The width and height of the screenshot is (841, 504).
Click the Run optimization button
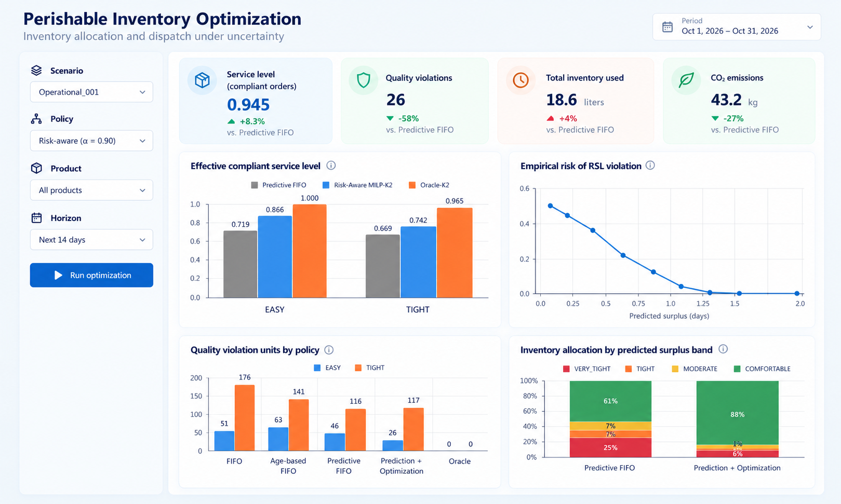pyautogui.click(x=91, y=275)
